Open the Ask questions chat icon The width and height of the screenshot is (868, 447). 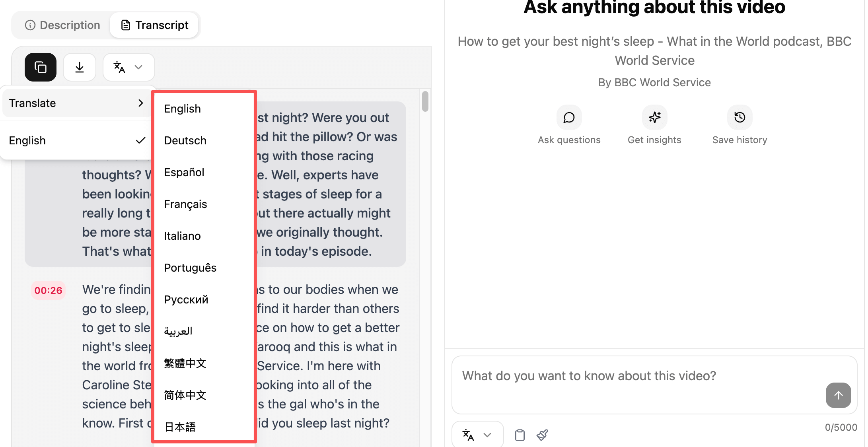pos(569,117)
